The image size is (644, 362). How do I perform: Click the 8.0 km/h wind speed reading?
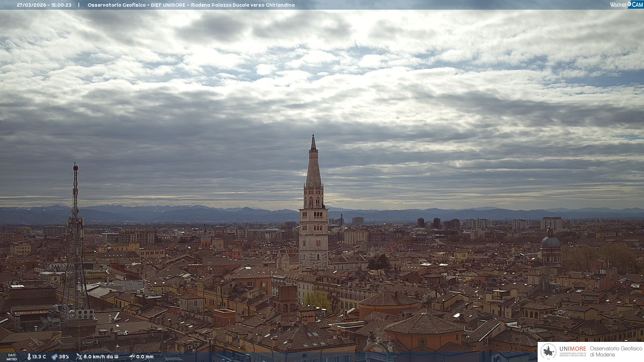tap(101, 357)
